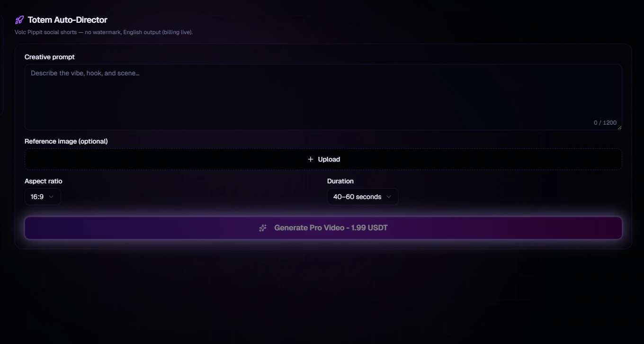The height and width of the screenshot is (344, 644).
Task: Open the Aspect ratio 16:9 dropdown
Action: [43, 197]
